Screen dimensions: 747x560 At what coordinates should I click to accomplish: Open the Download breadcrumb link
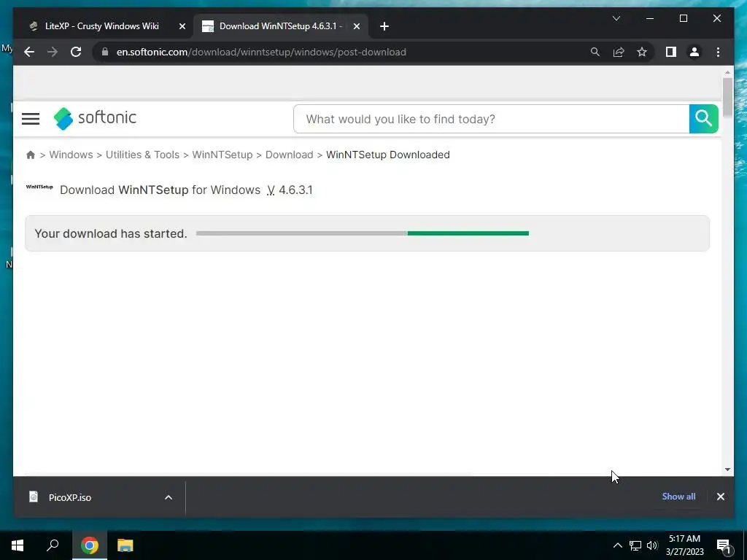(x=289, y=155)
